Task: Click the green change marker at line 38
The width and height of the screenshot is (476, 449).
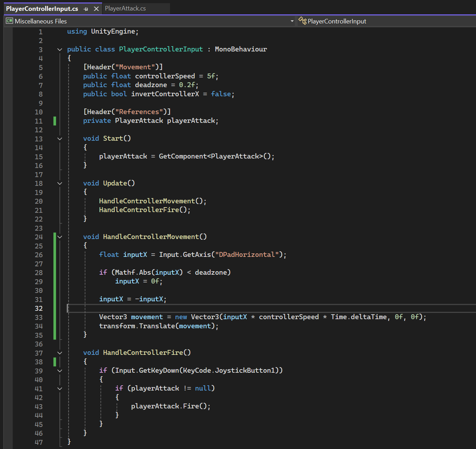Action: 55,362
